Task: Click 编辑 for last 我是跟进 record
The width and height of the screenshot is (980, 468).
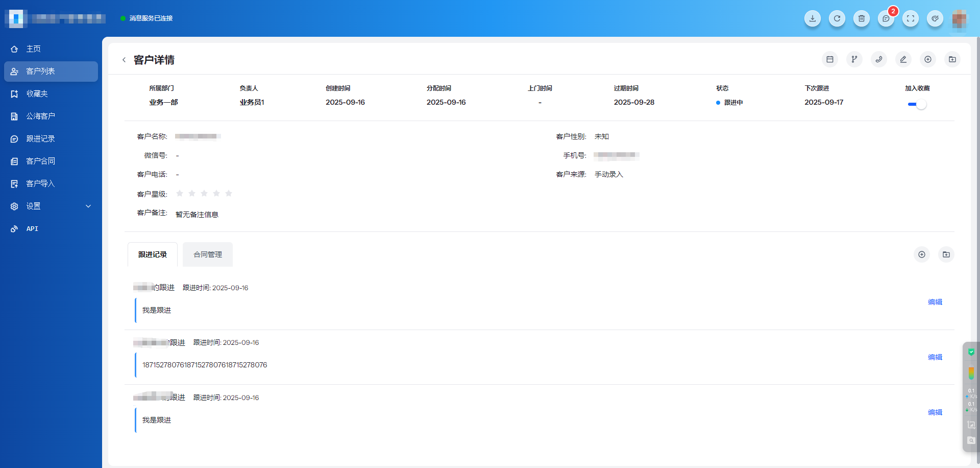Action: pyautogui.click(x=935, y=412)
